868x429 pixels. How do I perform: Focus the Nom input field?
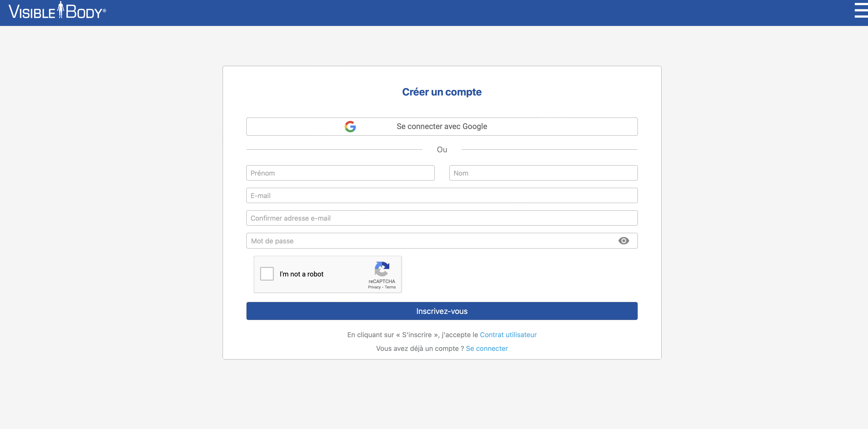(543, 173)
